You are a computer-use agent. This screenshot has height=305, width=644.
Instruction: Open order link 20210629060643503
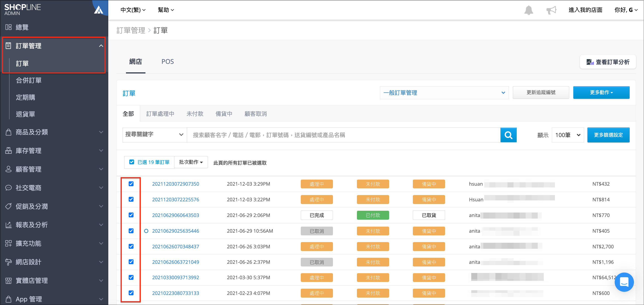[175, 215]
